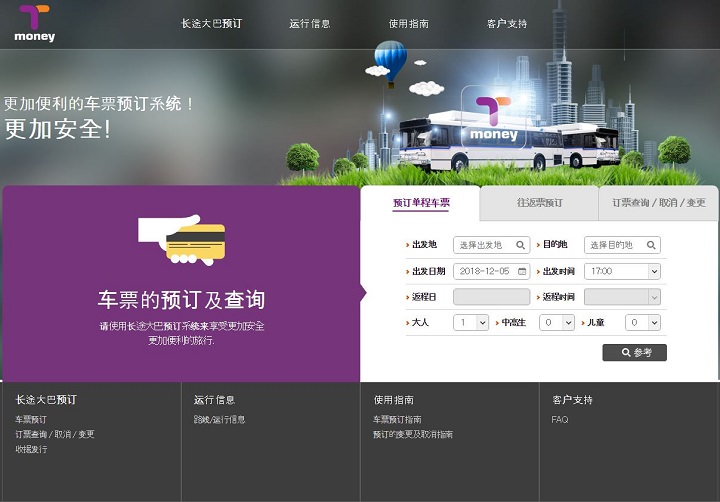This screenshot has width=720, height=502.
Task: Click the 车票的预订及查询 heading
Action: click(181, 300)
